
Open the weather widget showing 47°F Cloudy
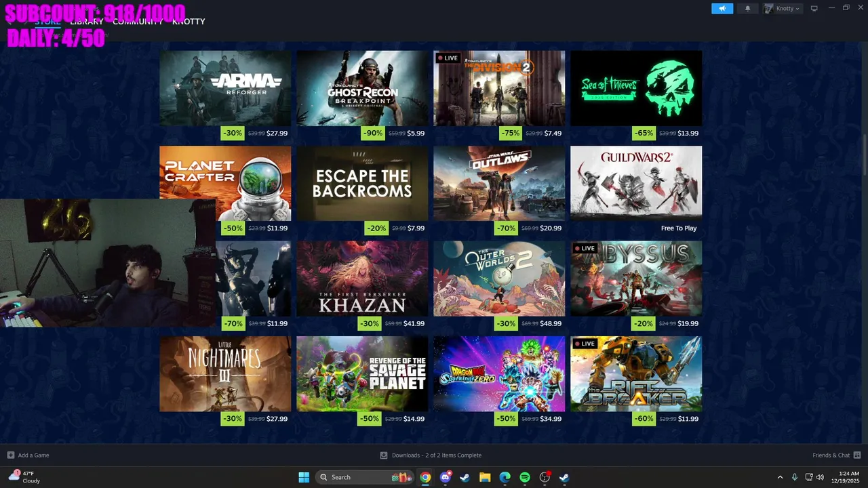point(24,477)
